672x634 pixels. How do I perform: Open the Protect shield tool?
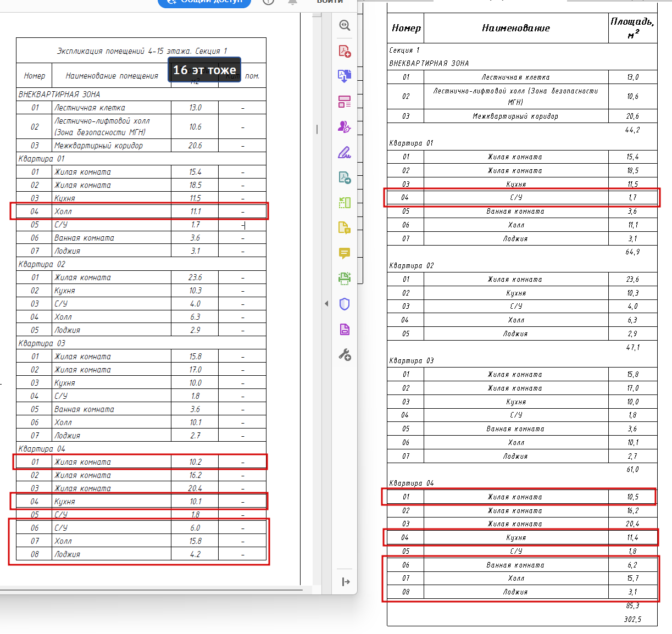345,304
